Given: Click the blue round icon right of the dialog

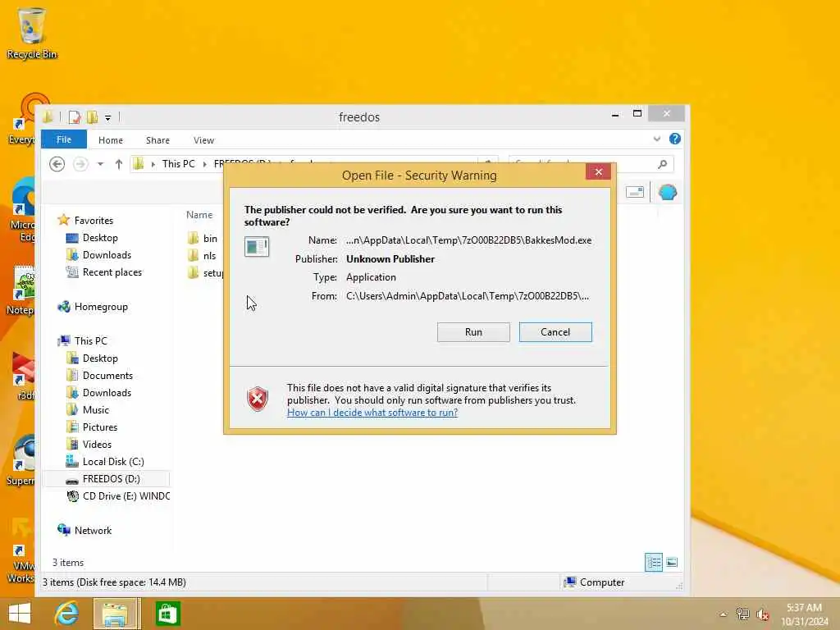Looking at the screenshot, I should coord(668,192).
